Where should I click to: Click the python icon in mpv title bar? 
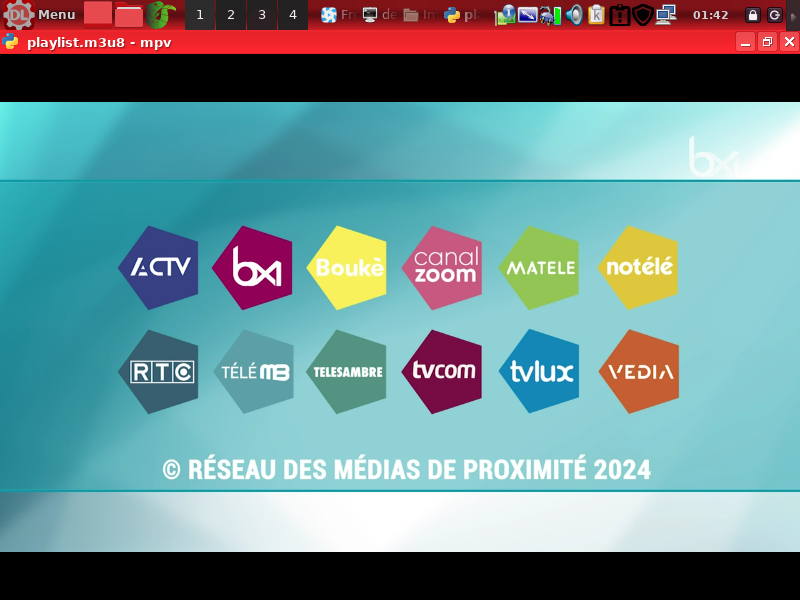[11, 42]
